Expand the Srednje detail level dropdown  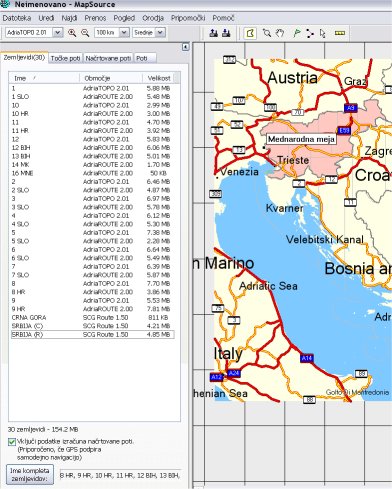click(x=160, y=33)
